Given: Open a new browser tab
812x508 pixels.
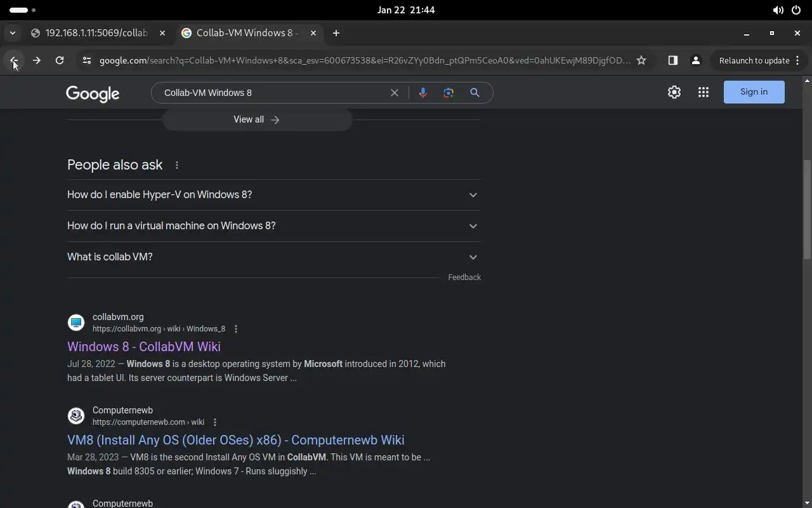Looking at the screenshot, I should [336, 33].
